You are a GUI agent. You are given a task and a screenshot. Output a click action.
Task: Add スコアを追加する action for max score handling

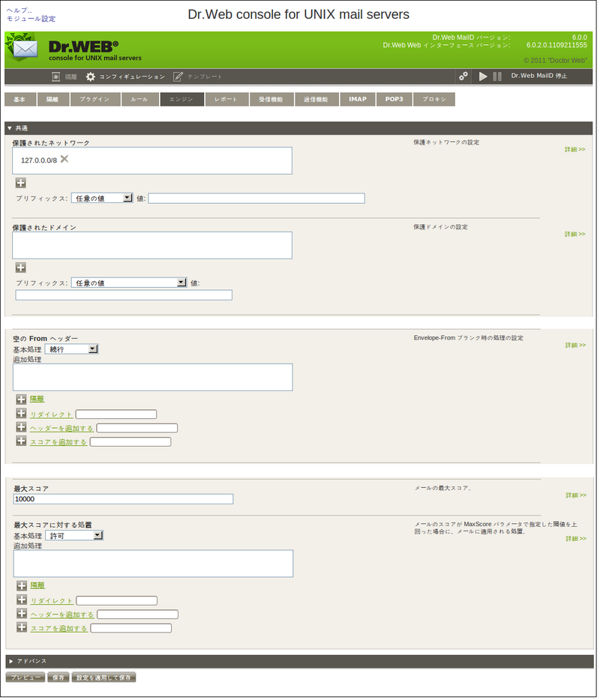(x=22, y=627)
